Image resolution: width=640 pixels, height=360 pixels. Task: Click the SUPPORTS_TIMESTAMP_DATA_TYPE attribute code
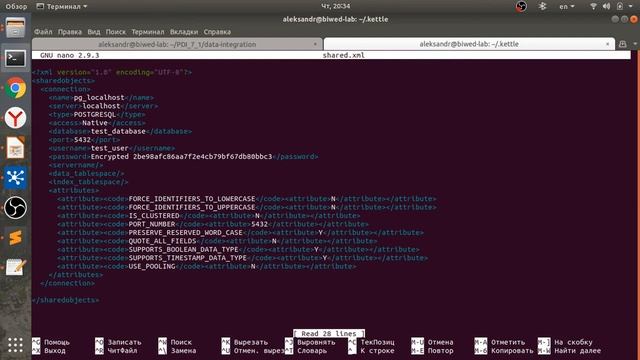tap(188, 258)
